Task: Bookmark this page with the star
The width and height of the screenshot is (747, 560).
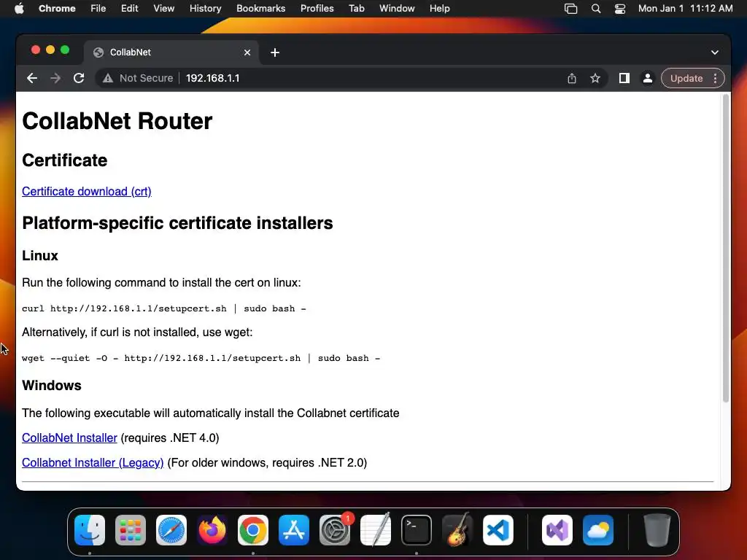Action: point(595,78)
